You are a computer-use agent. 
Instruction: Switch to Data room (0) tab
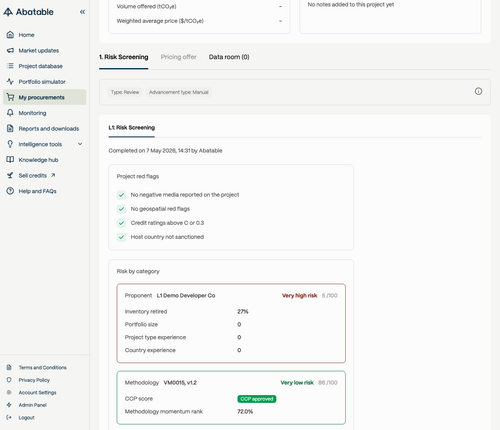pyautogui.click(x=229, y=57)
